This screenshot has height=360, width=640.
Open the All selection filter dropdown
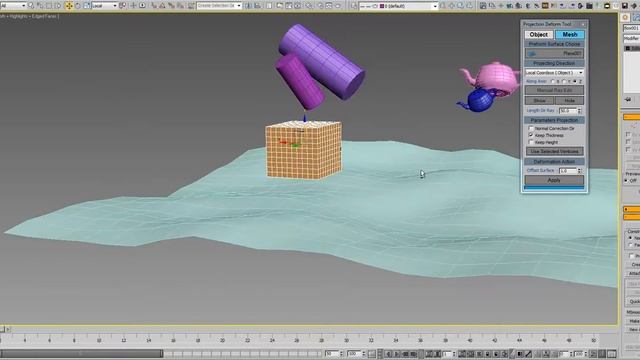tap(13, 6)
